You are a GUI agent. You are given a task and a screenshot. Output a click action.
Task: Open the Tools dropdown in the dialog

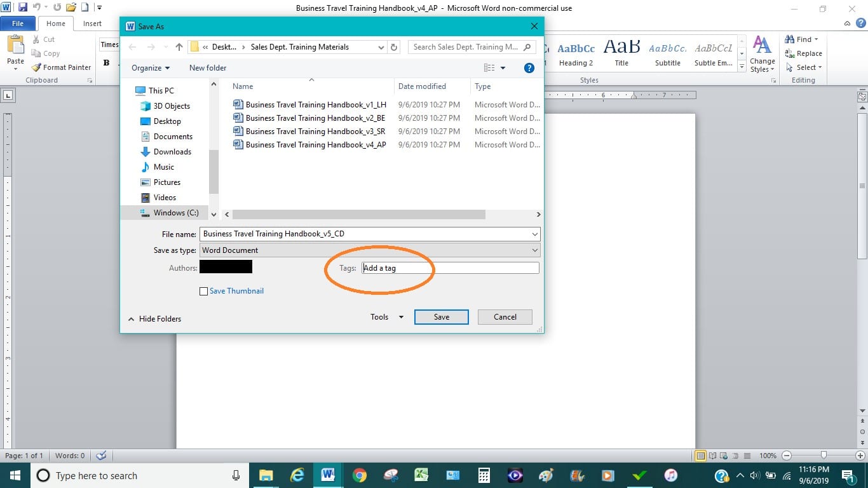[x=385, y=316]
